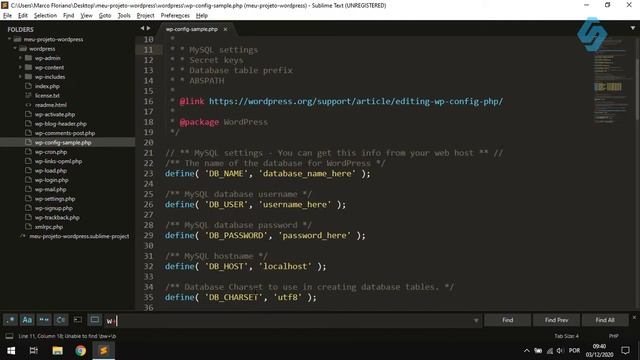Open the File menu
The height and width of the screenshot is (360, 640).
click(7, 16)
